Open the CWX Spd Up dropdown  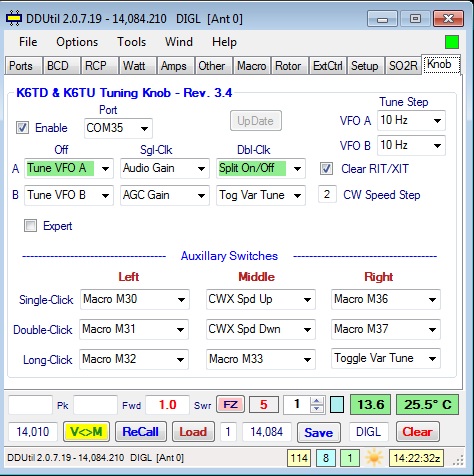click(x=261, y=299)
